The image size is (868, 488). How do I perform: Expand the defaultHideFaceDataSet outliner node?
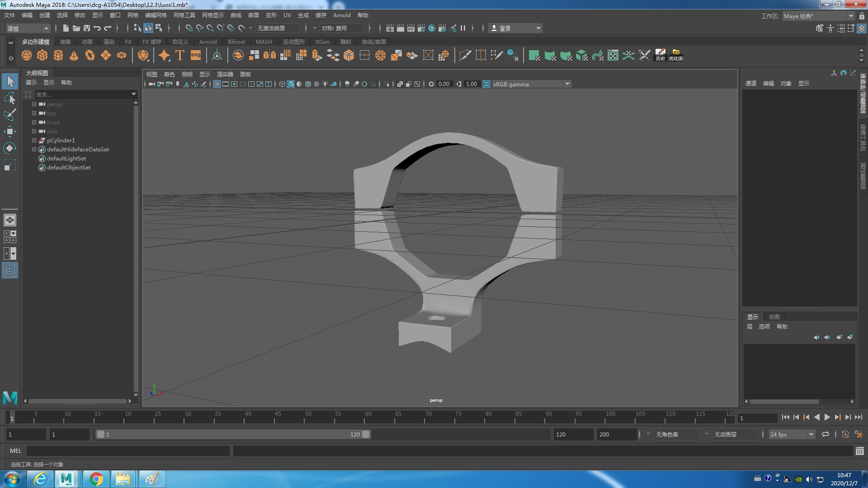coord(34,149)
